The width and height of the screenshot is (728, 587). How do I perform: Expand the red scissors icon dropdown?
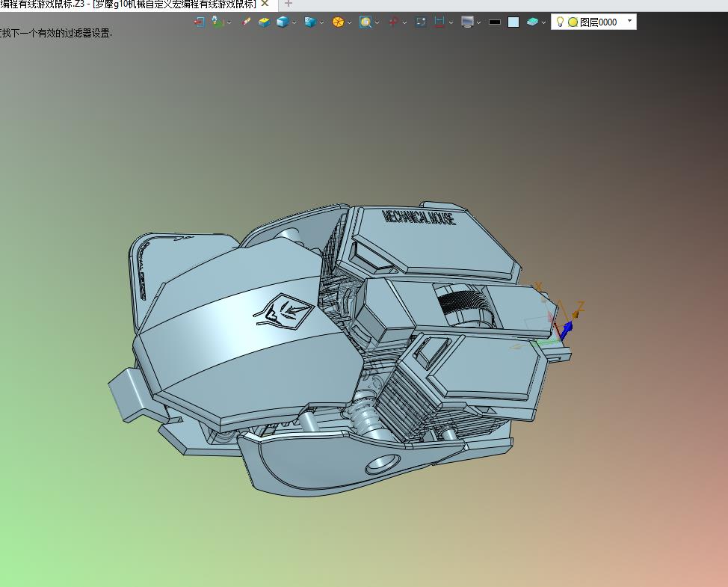click(404, 22)
